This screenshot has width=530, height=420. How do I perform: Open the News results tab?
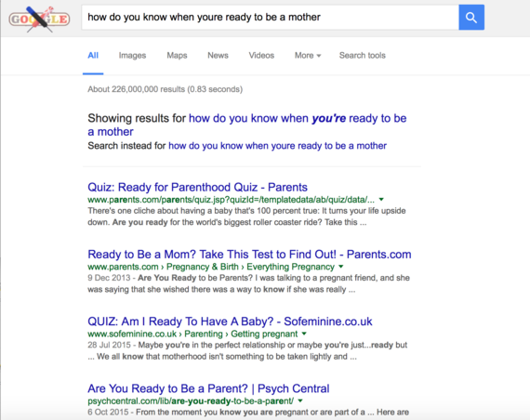(218, 56)
